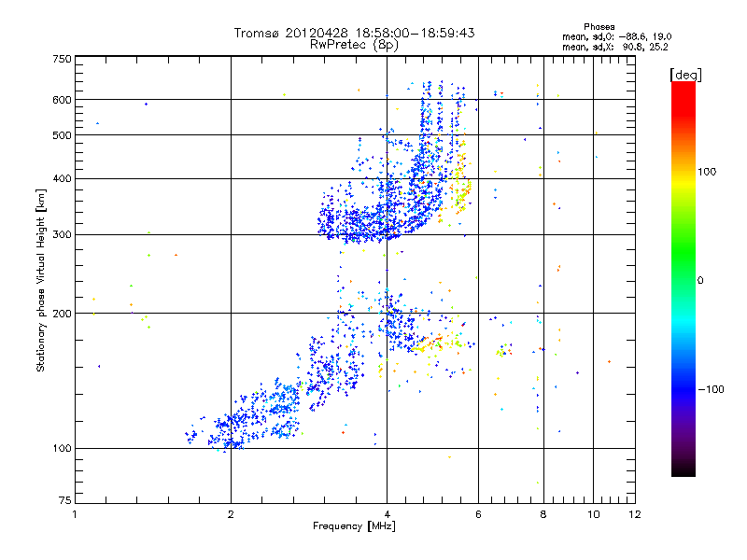Click the x-axis '4' tick label
The image size is (747, 560).
coord(387,514)
